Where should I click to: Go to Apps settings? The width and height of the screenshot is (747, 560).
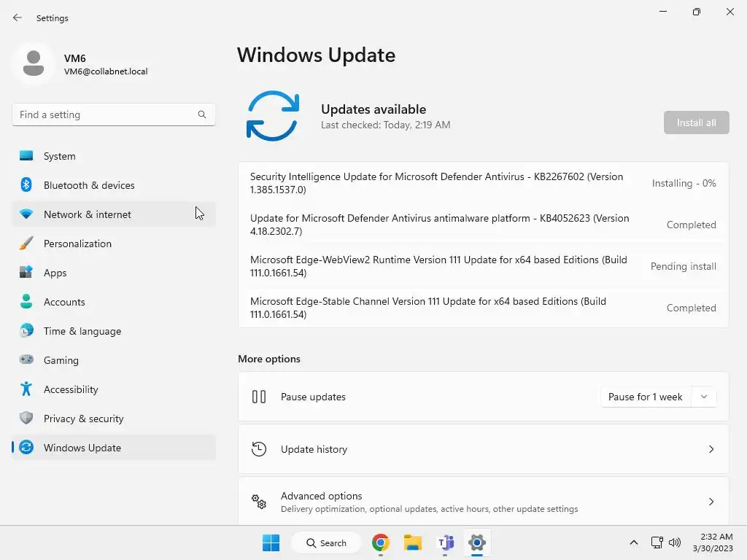tap(114, 273)
